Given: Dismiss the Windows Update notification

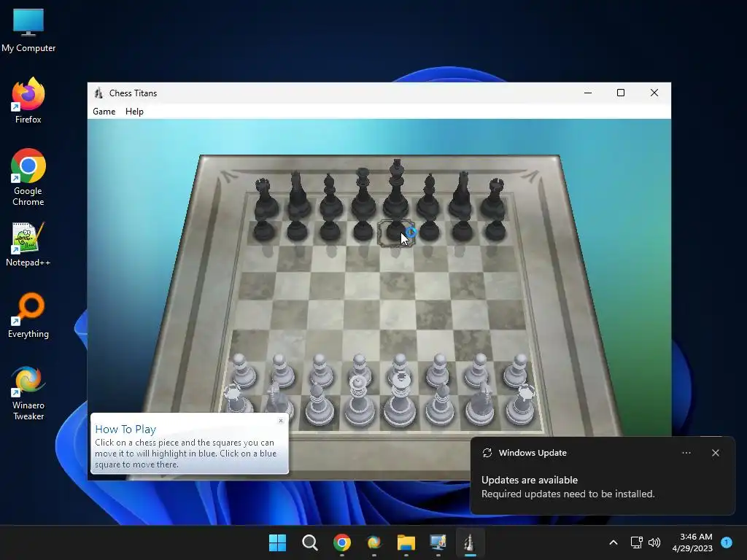Looking at the screenshot, I should click(x=716, y=453).
